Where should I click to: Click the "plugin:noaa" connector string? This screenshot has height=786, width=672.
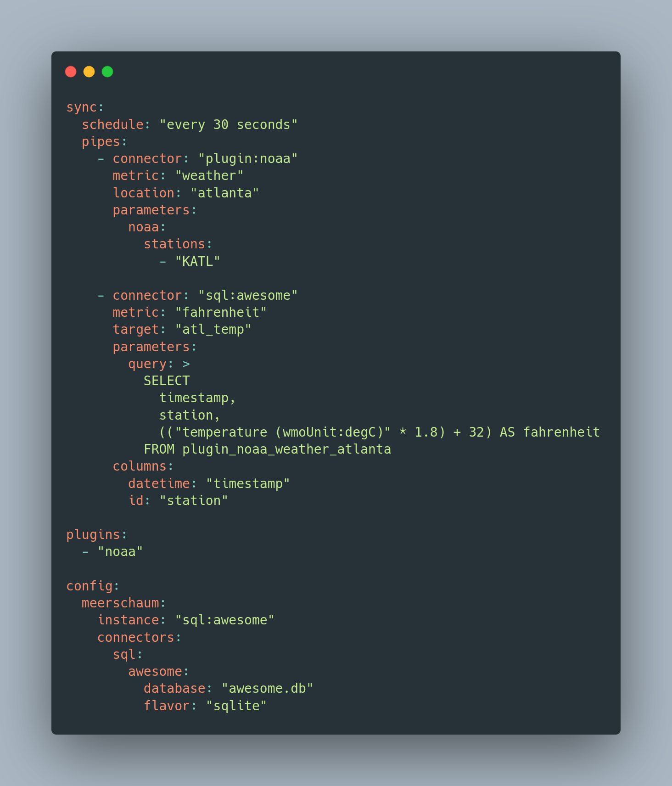click(248, 159)
